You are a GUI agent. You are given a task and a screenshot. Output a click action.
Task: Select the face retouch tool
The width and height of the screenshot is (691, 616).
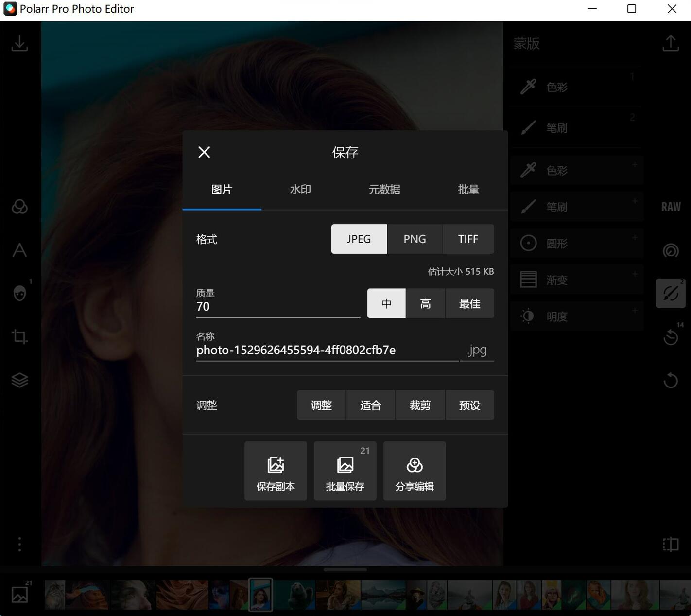[x=19, y=293]
